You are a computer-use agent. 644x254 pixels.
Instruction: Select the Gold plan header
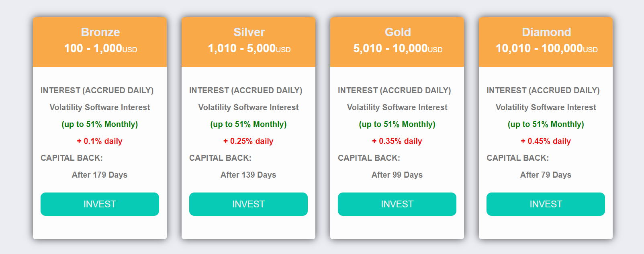pos(397,42)
